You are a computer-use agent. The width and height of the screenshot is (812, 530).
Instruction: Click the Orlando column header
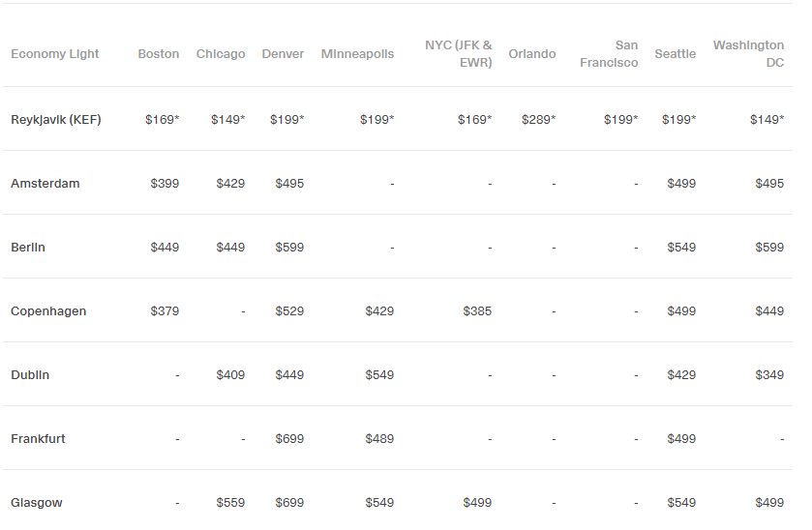pyautogui.click(x=532, y=54)
